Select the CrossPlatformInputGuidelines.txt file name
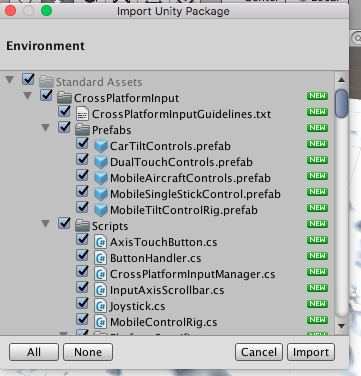 coord(181,114)
